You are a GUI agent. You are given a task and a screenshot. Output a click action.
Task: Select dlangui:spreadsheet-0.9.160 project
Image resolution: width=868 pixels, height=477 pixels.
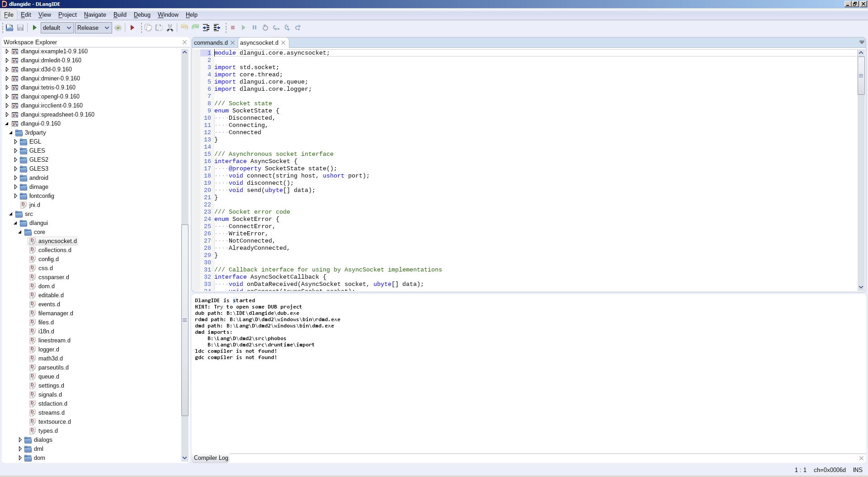[57, 114]
